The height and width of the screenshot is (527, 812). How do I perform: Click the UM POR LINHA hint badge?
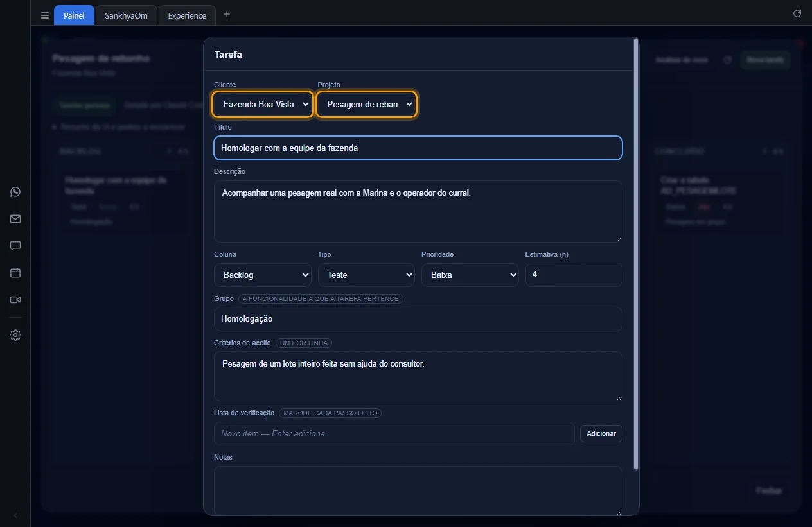coord(304,343)
